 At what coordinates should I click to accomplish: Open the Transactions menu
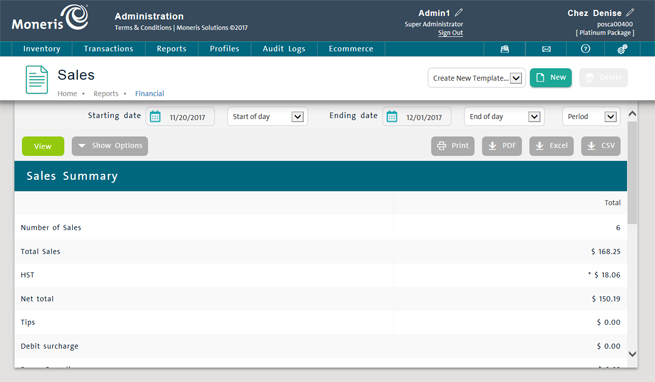pyautogui.click(x=109, y=48)
